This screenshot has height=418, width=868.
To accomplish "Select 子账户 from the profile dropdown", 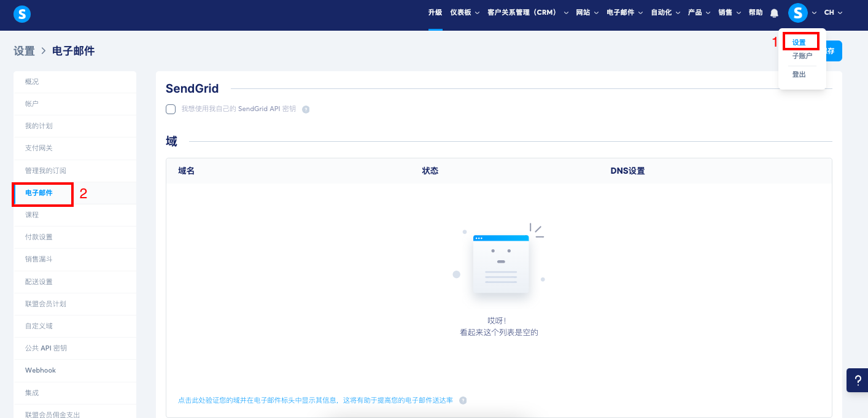I will [x=802, y=56].
